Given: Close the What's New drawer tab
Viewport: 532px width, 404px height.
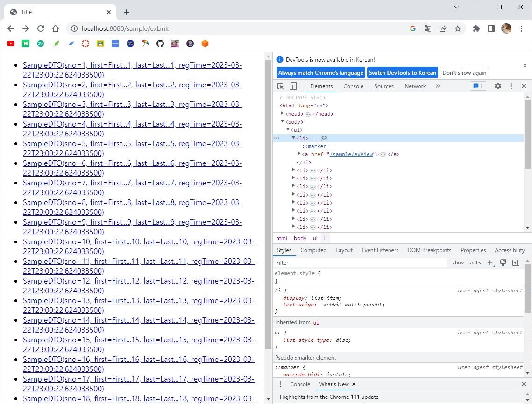Looking at the screenshot, I should click(x=354, y=384).
